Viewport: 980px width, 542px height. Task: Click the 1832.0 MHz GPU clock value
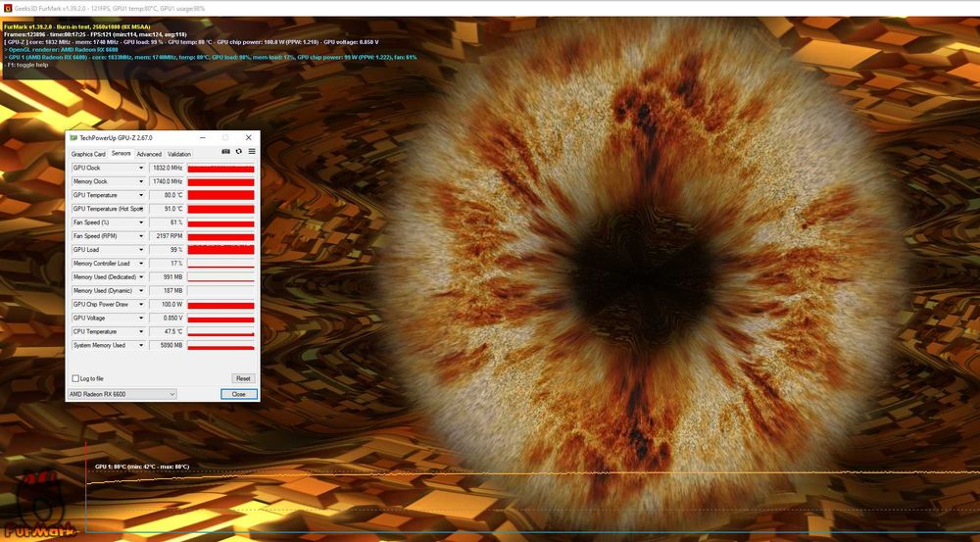click(x=167, y=169)
